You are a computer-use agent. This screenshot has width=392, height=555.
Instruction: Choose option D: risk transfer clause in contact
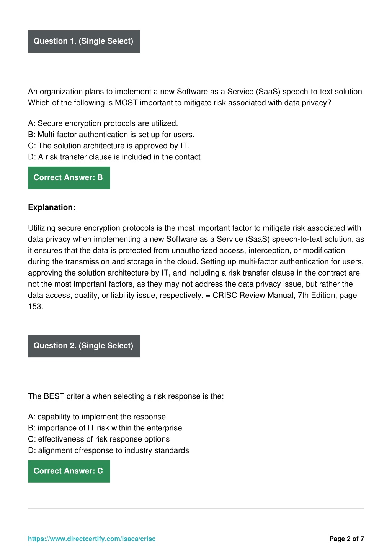[114, 157]
